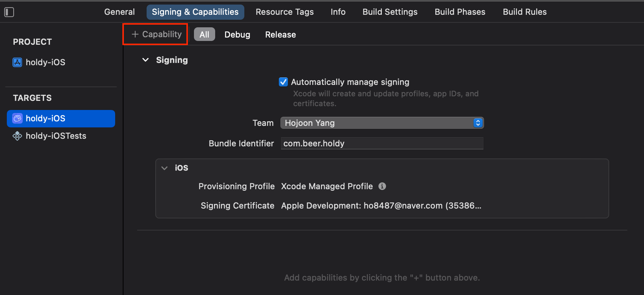Click the Bundle Identifier label
Screen dimensions: 644x295
pyautogui.click(x=241, y=143)
